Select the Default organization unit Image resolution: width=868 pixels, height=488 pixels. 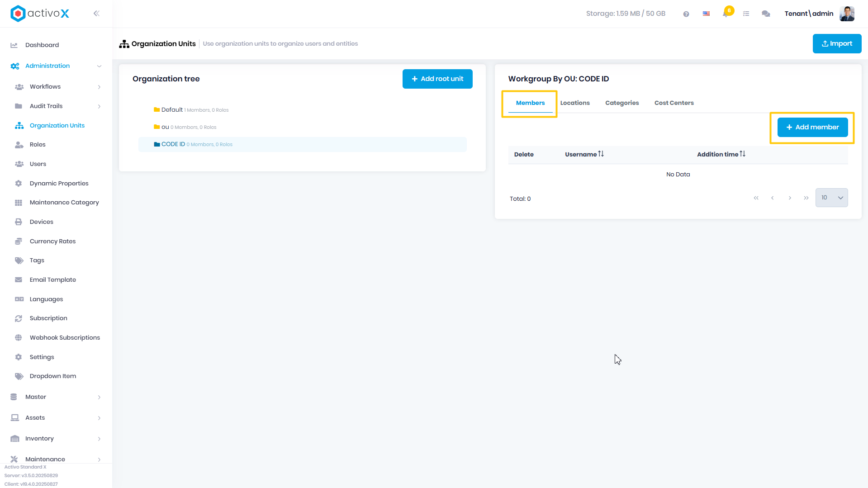[172, 110]
